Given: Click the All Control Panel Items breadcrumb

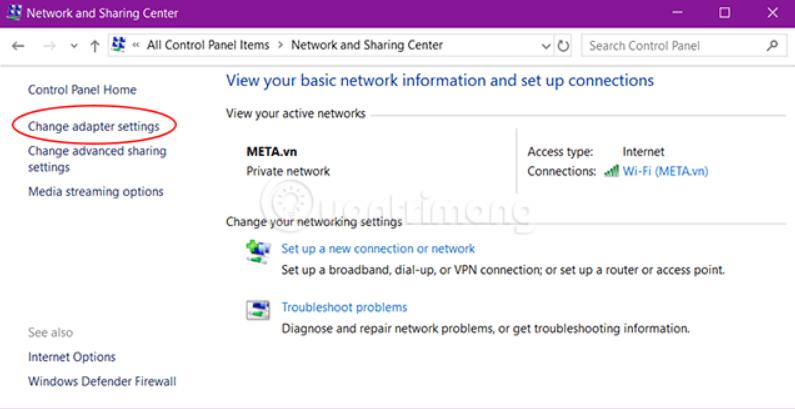Looking at the screenshot, I should coord(209,45).
